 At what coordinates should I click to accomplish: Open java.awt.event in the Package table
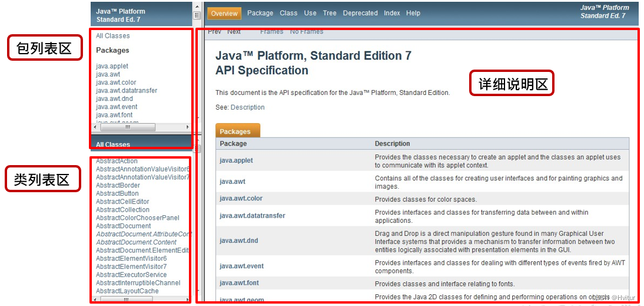pos(241,266)
